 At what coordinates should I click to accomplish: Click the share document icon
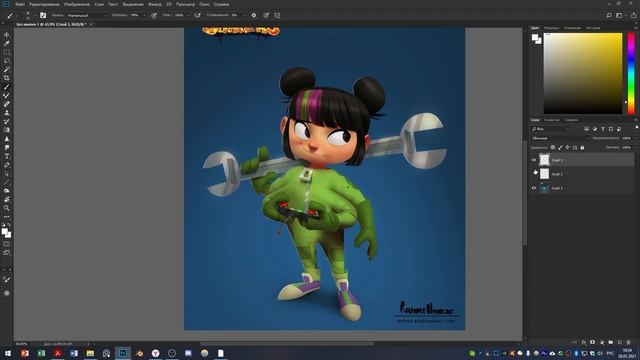pyautogui.click(x=633, y=15)
